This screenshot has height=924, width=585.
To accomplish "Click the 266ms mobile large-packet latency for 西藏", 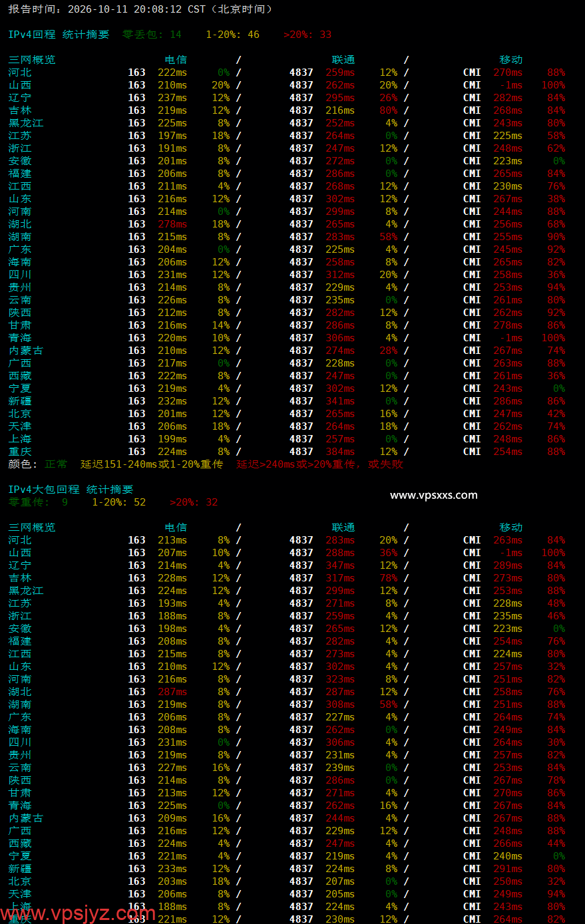I will [508, 844].
